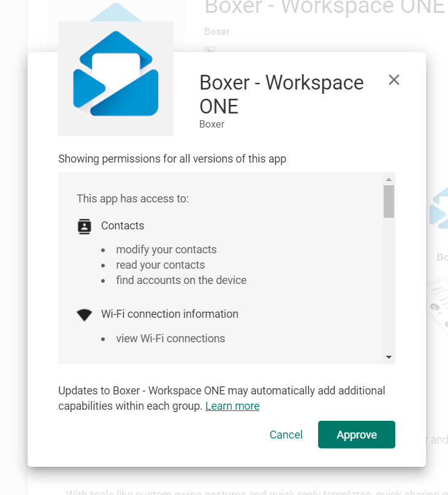
Task: Click 'This app has access to:' text
Action: click(133, 199)
